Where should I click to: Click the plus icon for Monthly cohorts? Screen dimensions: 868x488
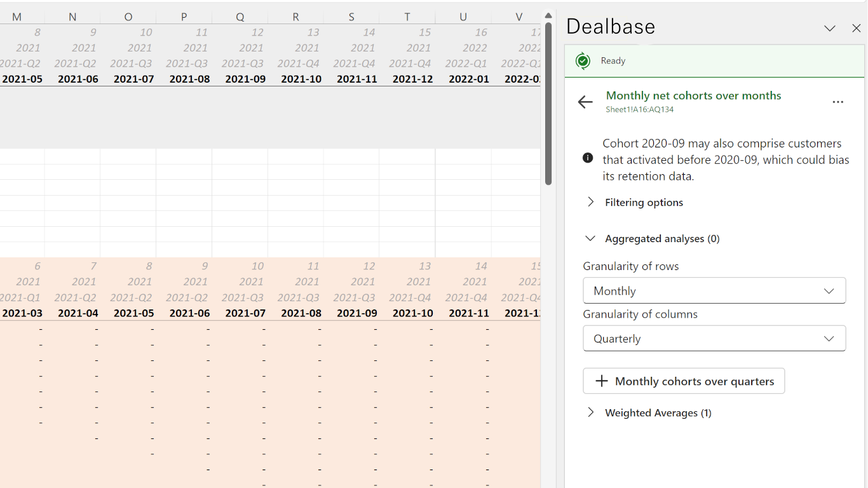point(601,381)
